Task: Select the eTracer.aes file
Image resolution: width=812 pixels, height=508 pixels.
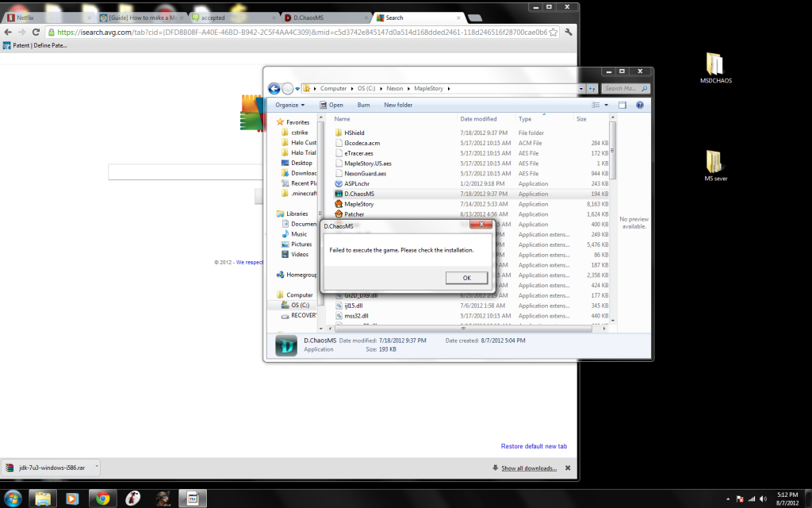Action: tap(358, 153)
